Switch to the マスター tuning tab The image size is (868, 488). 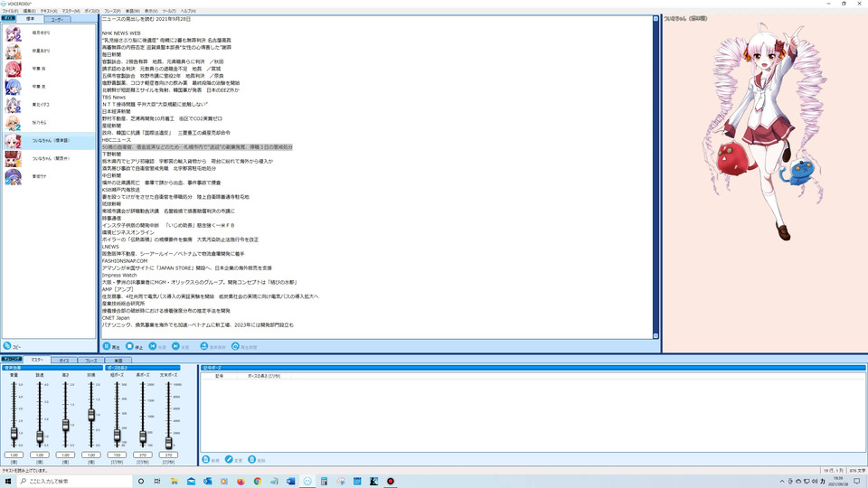(x=36, y=360)
